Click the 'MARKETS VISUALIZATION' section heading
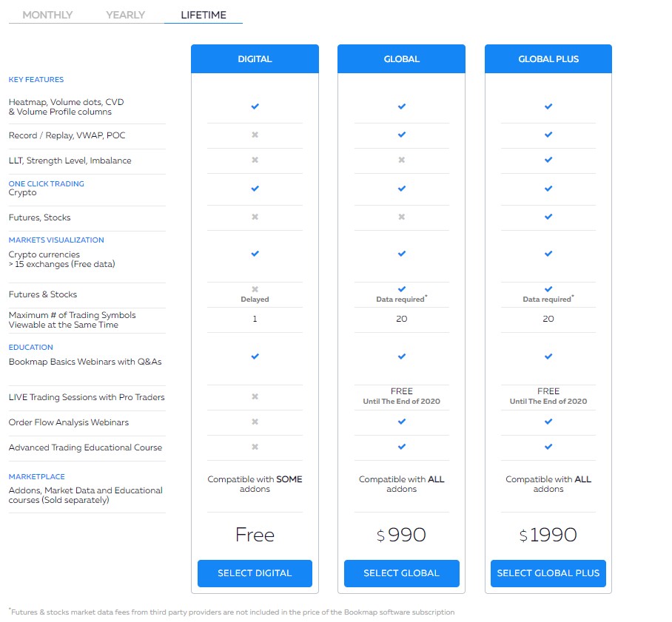 [56, 240]
